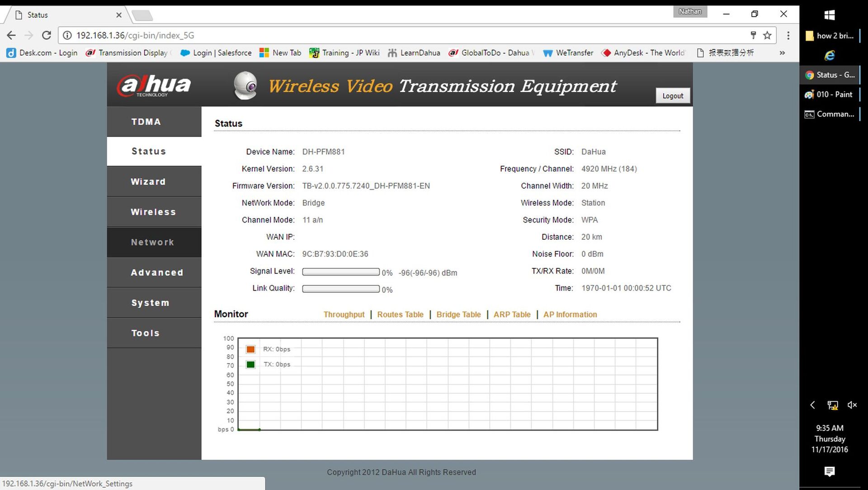Image resolution: width=868 pixels, height=490 pixels.
Task: Open the Action Center notification icon
Action: 829,471
